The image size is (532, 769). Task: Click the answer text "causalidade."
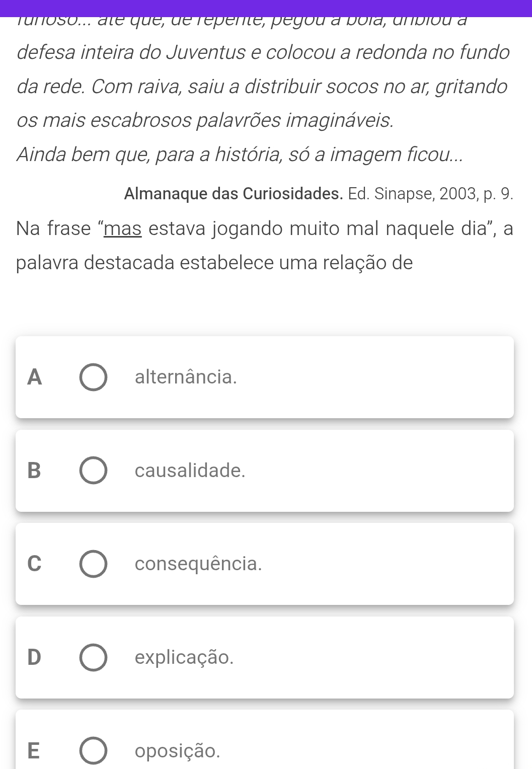pyautogui.click(x=190, y=471)
